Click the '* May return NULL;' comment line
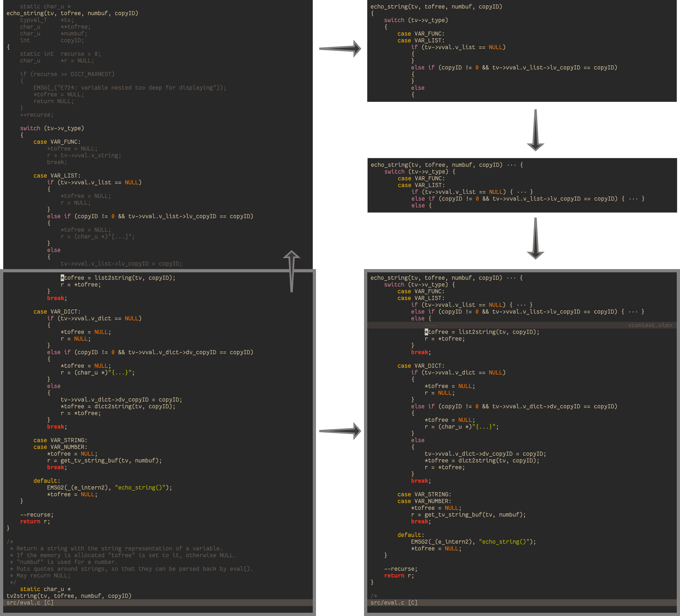This screenshot has height=616, width=680. coord(40,576)
